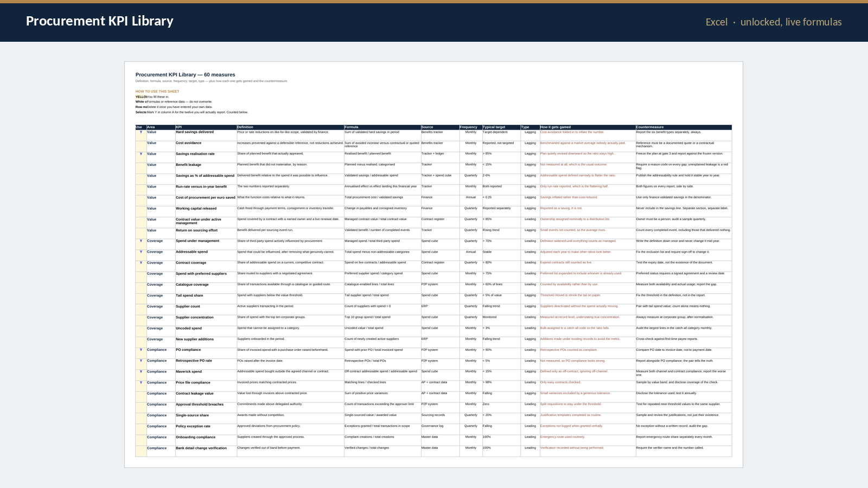Image resolution: width=868 pixels, height=488 pixels.
Task: Click the "Supplier concentration" KPI cell
Action: coord(206,320)
